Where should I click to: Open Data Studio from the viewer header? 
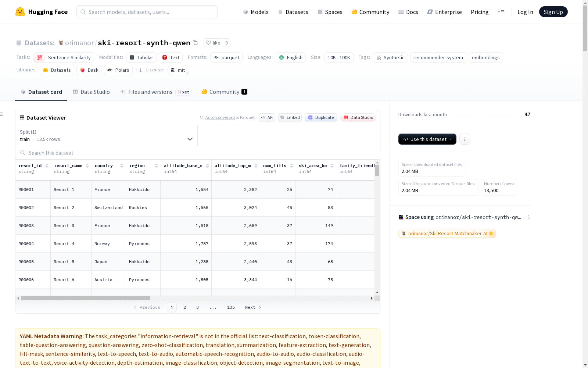358,117
